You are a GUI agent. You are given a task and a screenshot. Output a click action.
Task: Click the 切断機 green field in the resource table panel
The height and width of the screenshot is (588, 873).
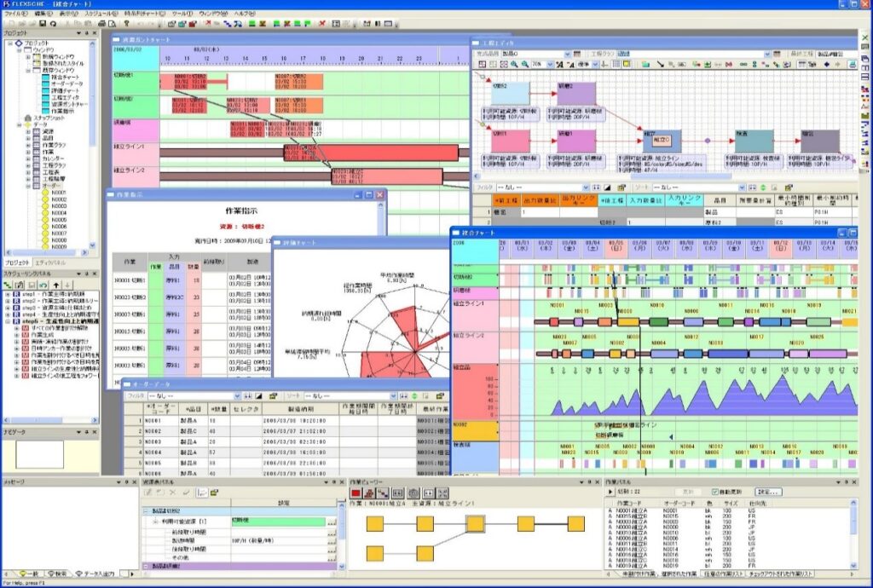tap(279, 522)
